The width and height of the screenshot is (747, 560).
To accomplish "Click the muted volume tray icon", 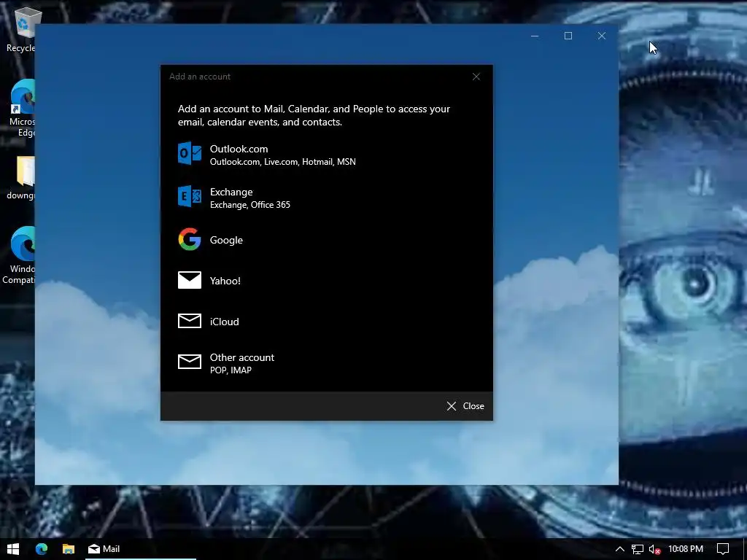I will coord(654,549).
